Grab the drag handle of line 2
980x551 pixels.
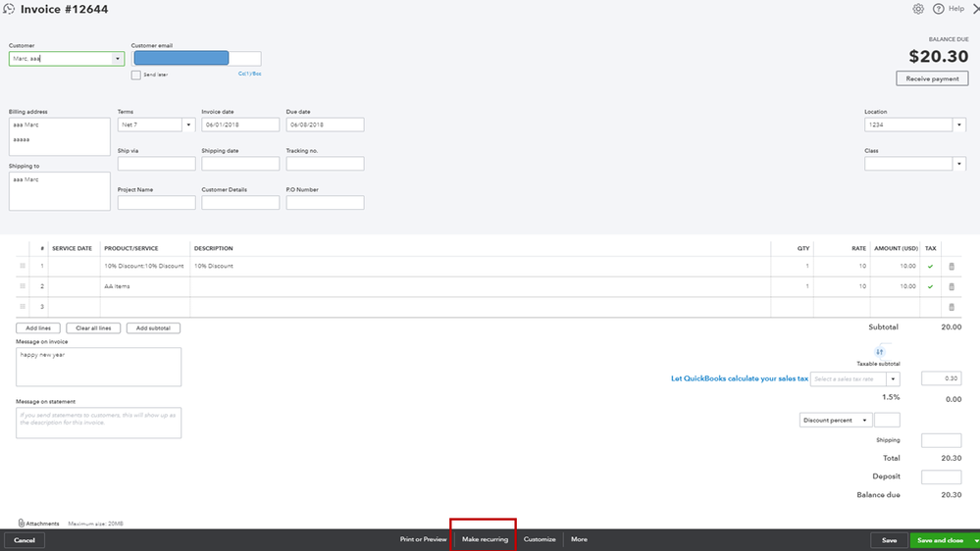(23, 286)
